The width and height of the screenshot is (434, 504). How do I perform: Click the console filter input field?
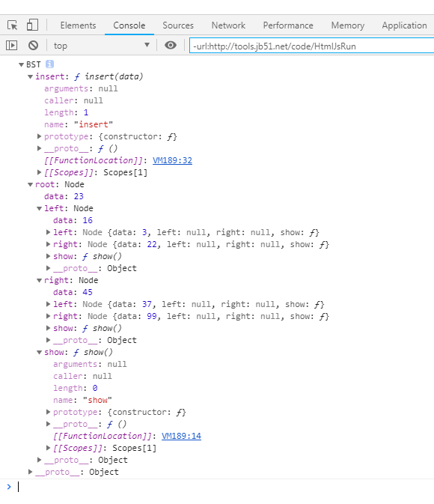pos(311,46)
